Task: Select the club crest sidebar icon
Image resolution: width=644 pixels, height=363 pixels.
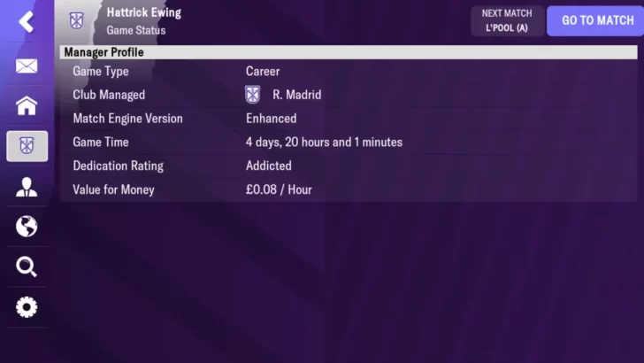Action: click(27, 146)
